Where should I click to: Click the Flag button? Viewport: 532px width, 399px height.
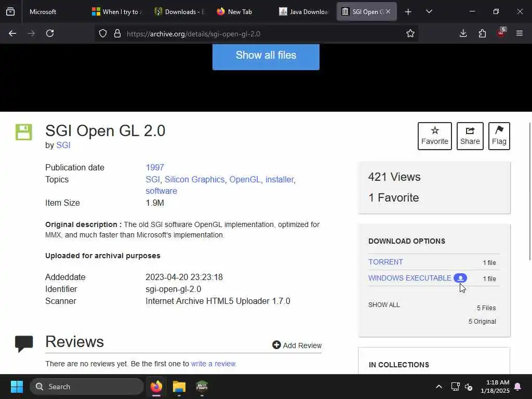(x=499, y=136)
